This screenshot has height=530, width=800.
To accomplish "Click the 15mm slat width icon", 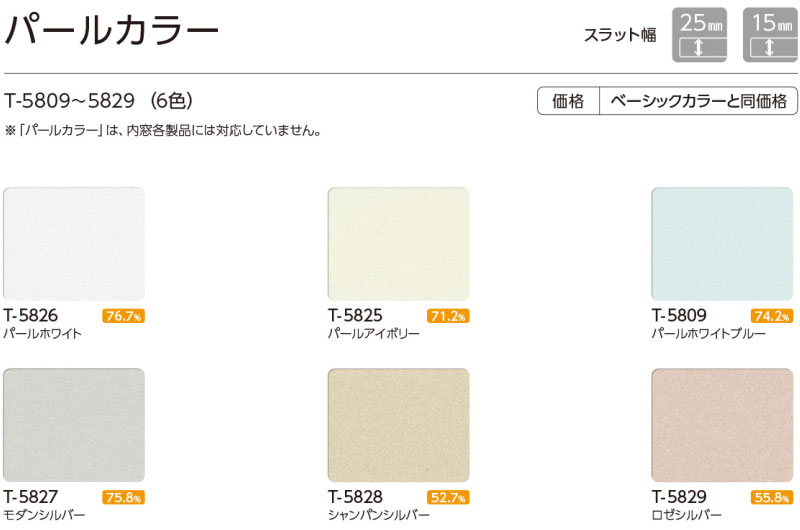I will point(768,36).
